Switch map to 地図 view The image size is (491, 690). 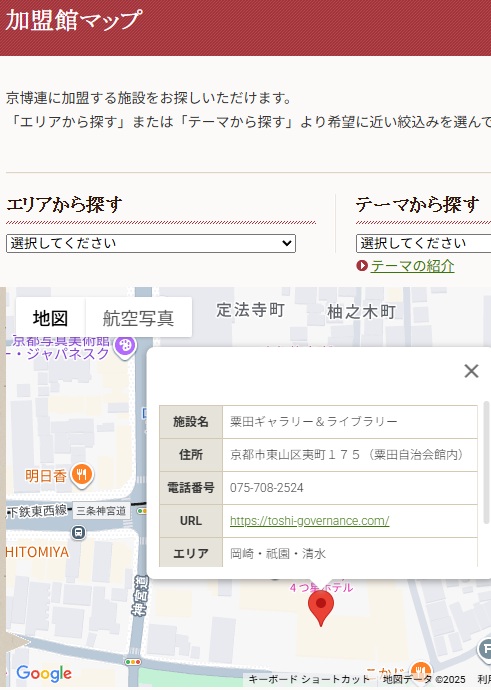point(51,318)
